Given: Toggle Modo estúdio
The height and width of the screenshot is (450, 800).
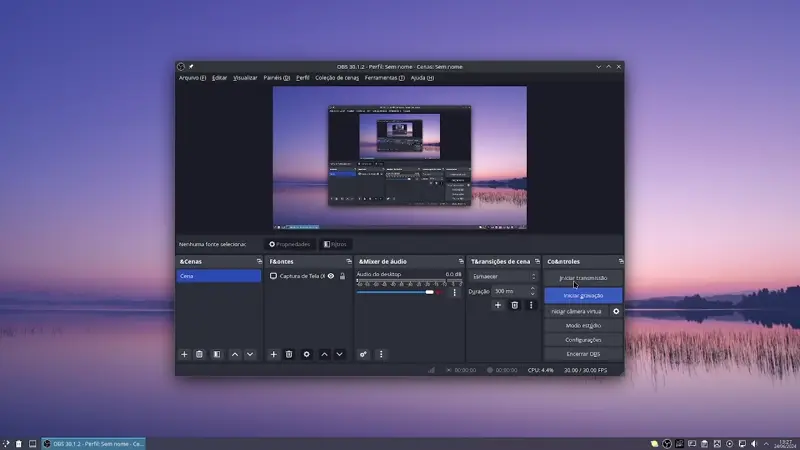Looking at the screenshot, I should (x=583, y=326).
